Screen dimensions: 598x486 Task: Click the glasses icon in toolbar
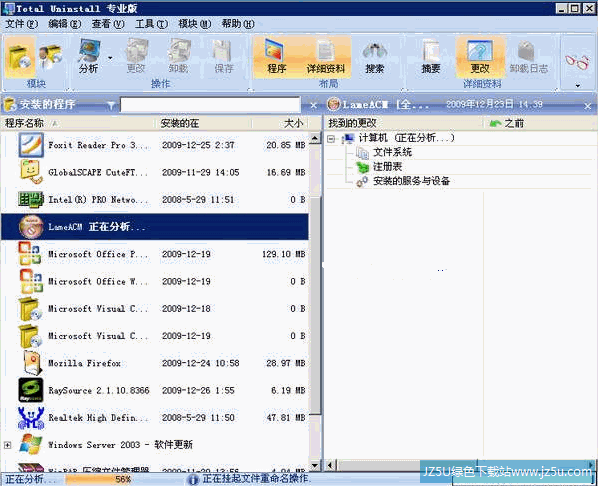coord(577,61)
